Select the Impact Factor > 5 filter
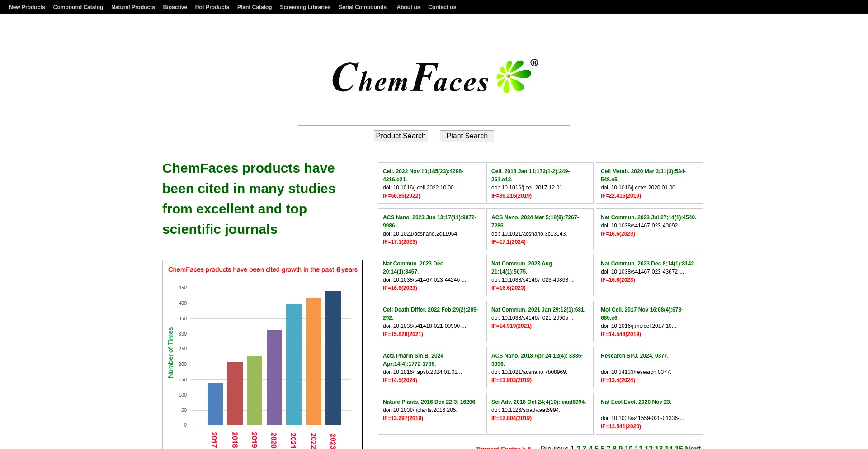The height and width of the screenshot is (449, 868). tap(503, 447)
